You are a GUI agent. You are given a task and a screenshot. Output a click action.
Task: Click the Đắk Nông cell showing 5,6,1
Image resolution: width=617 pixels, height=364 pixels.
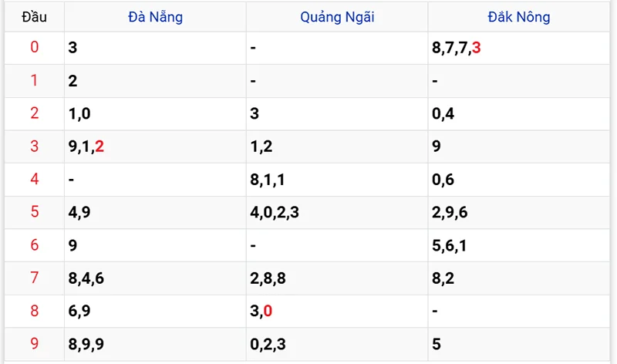point(450,245)
